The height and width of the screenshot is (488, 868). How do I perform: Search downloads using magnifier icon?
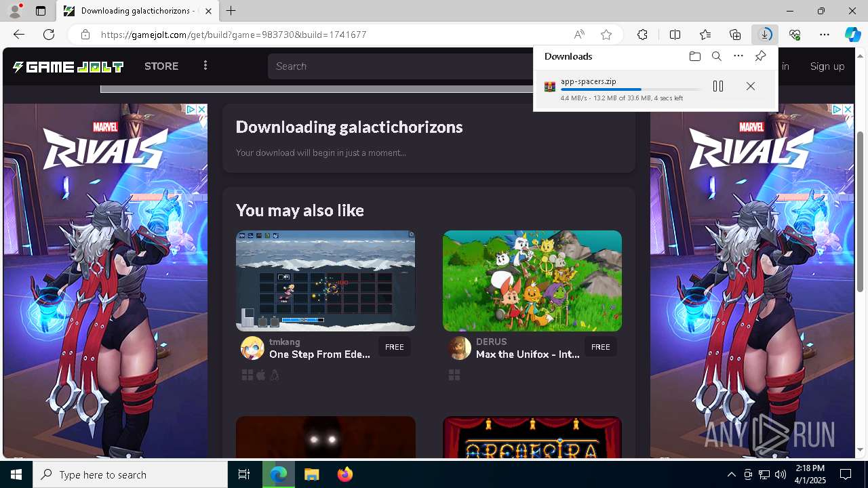point(716,56)
